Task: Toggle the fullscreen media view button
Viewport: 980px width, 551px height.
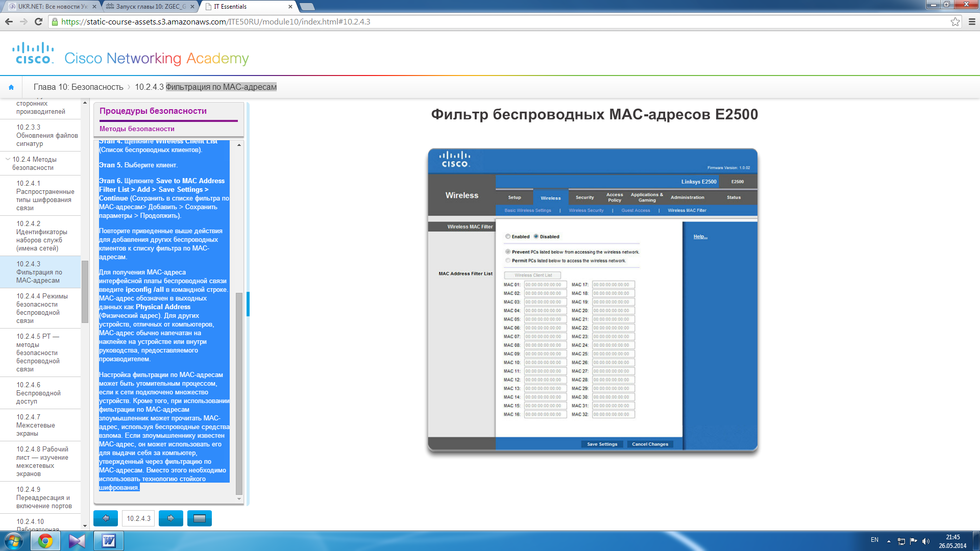Action: (x=200, y=518)
